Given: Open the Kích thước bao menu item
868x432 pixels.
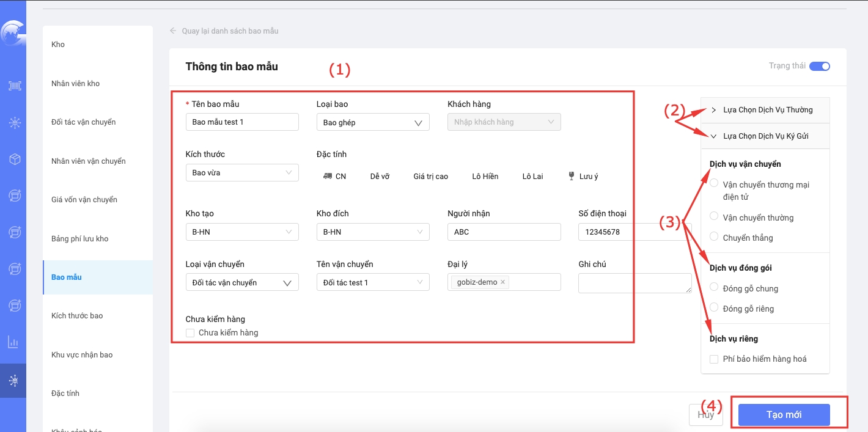Looking at the screenshot, I should (77, 316).
